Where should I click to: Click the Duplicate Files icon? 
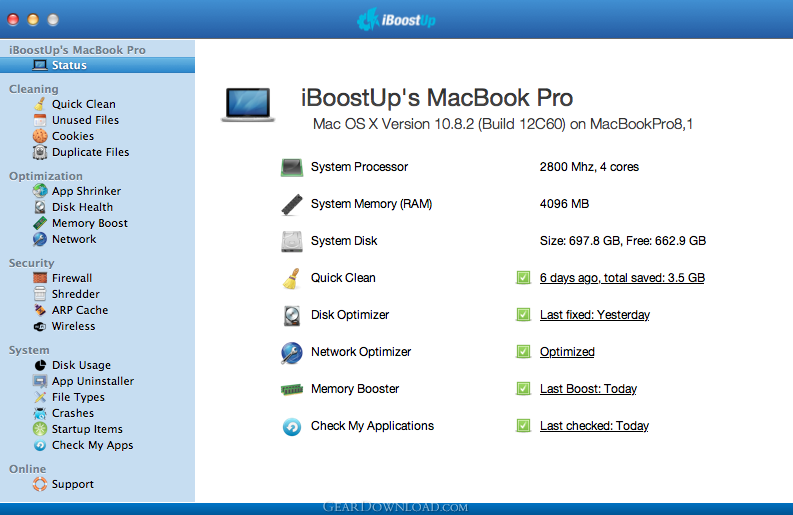(40, 152)
